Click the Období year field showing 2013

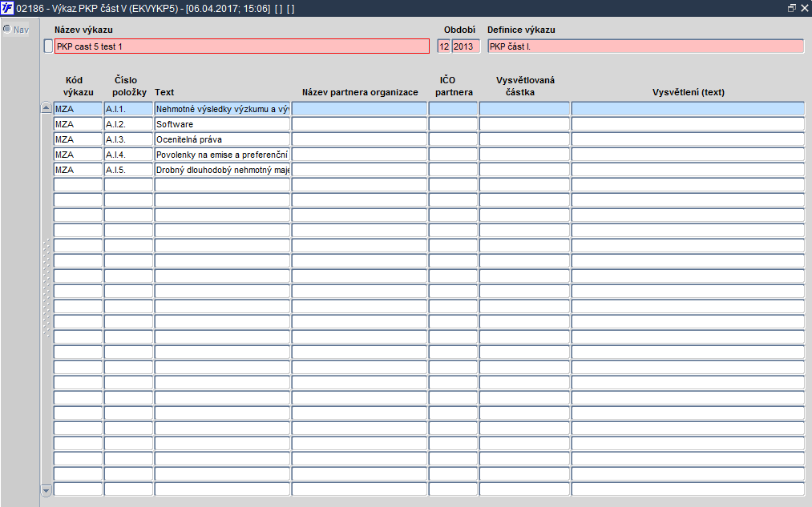pyautogui.click(x=466, y=46)
